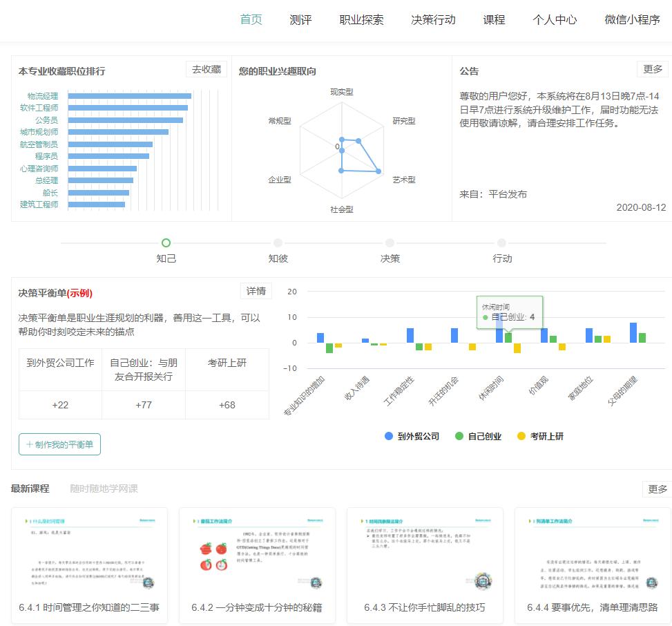
Task: Select the 知己 step circle indicator
Action: (x=166, y=243)
